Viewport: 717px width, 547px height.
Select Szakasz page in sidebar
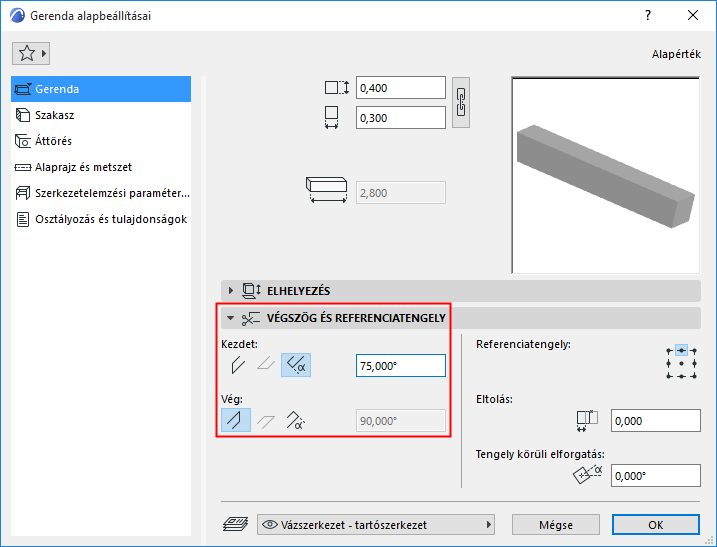coord(101,115)
